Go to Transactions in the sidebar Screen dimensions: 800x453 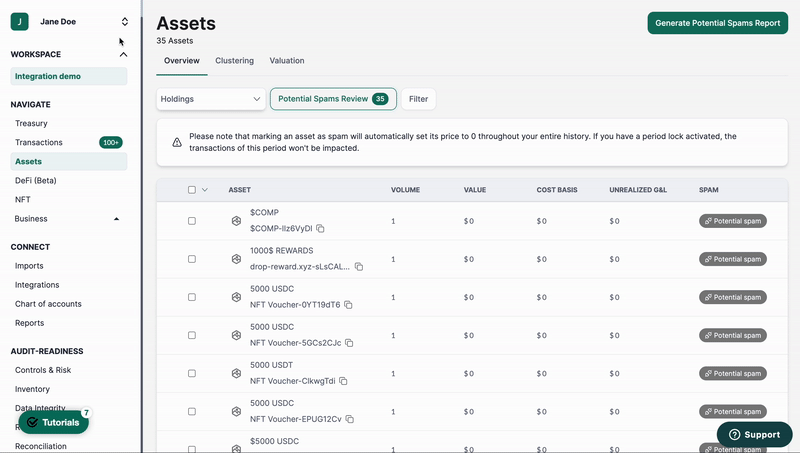(x=39, y=142)
